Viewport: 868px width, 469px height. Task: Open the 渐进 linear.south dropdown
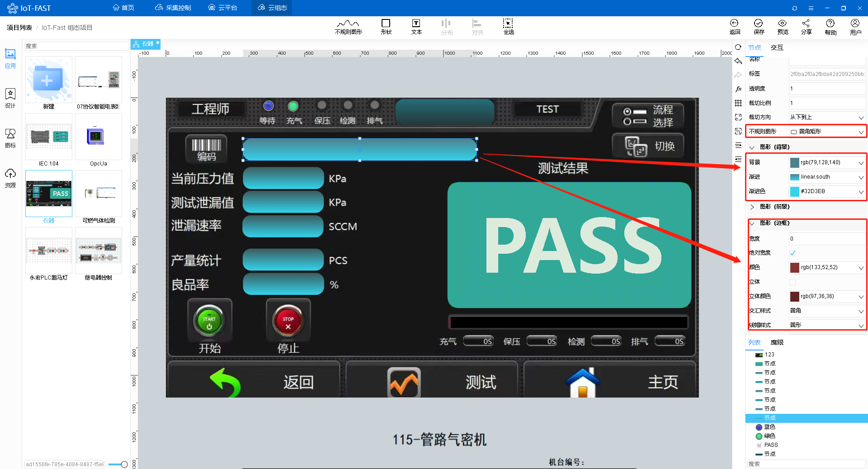[x=827, y=177]
